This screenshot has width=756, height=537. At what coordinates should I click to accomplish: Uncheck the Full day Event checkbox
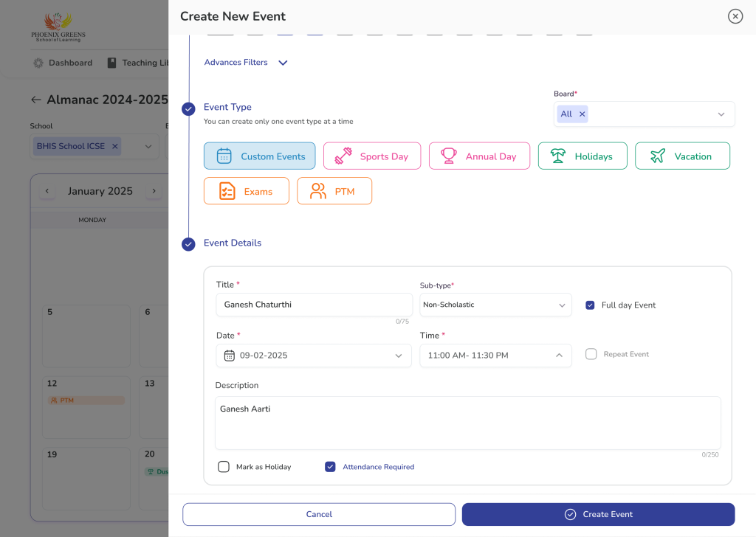point(590,305)
